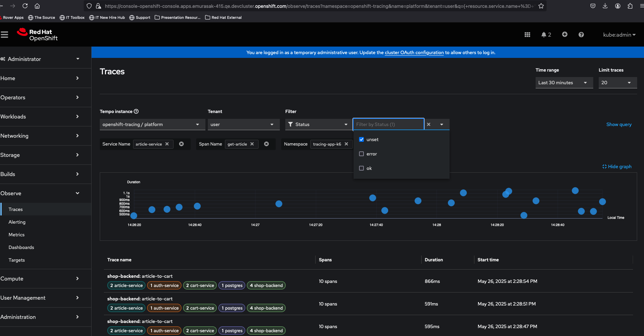Screen dimensions: 644x336
Task: Click the plus import icon in header
Action: [x=564, y=35]
